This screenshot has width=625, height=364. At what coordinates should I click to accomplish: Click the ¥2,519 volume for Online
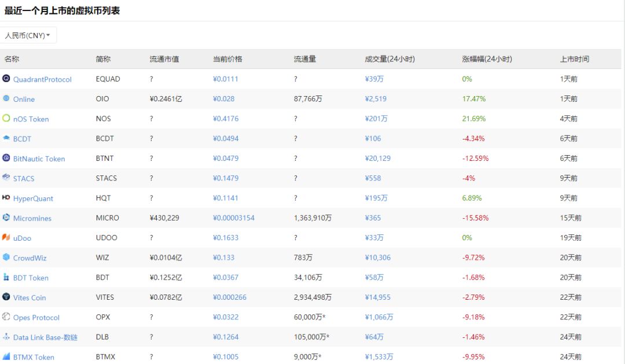click(x=376, y=98)
